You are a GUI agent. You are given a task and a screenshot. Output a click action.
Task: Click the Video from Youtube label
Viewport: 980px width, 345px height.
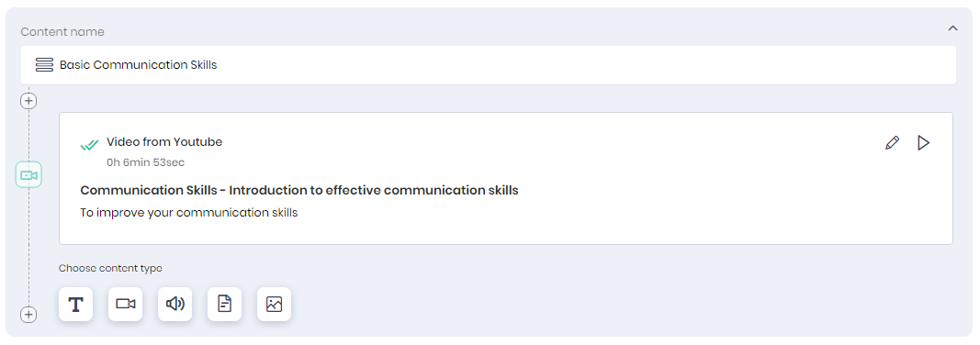[164, 141]
